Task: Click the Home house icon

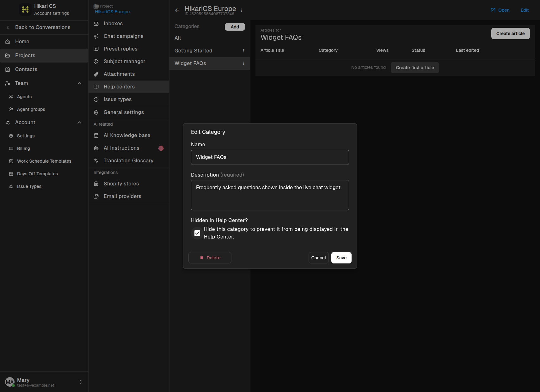Action: [8, 42]
